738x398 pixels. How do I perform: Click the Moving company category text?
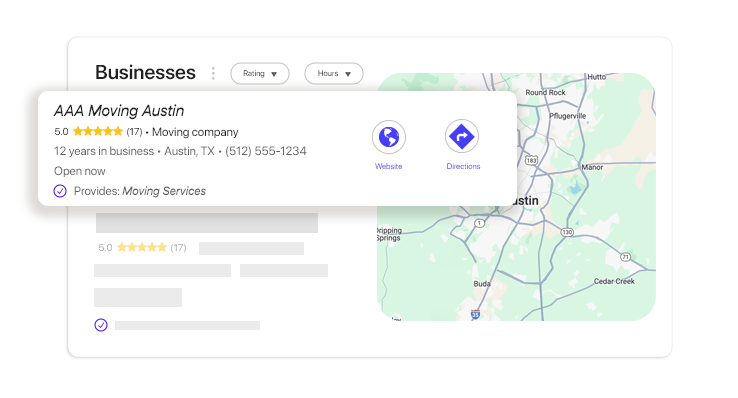pyautogui.click(x=195, y=132)
